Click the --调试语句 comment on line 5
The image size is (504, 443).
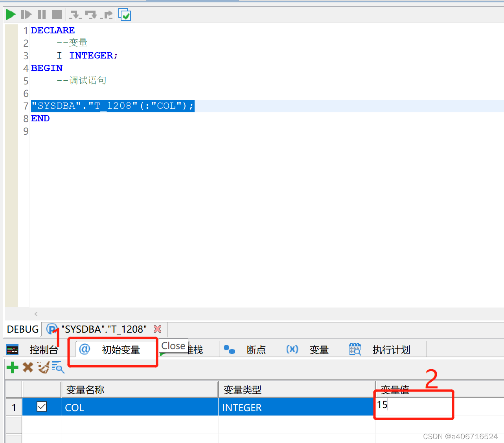[x=81, y=80]
